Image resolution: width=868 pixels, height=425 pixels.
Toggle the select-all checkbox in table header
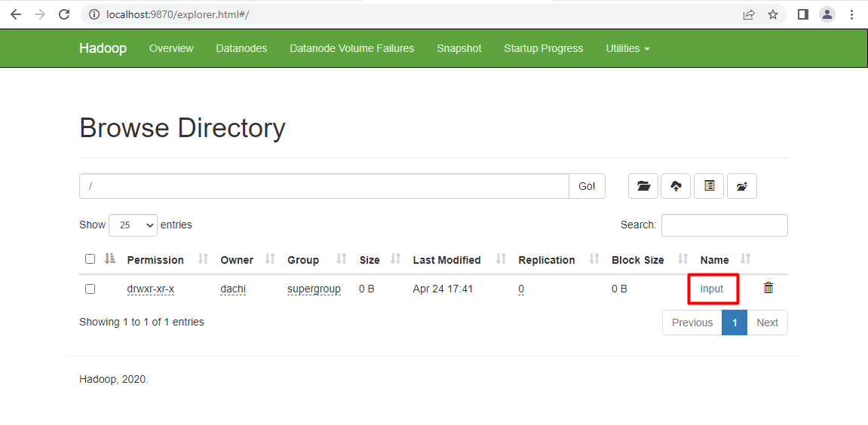coord(90,259)
